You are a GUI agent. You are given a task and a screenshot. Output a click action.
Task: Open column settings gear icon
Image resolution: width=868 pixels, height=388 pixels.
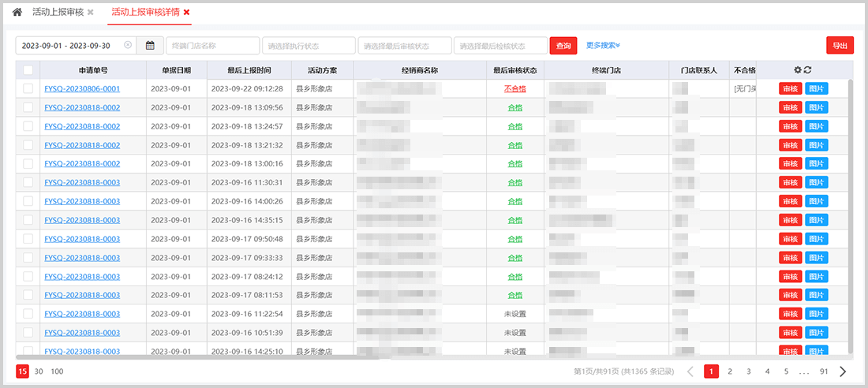(798, 70)
